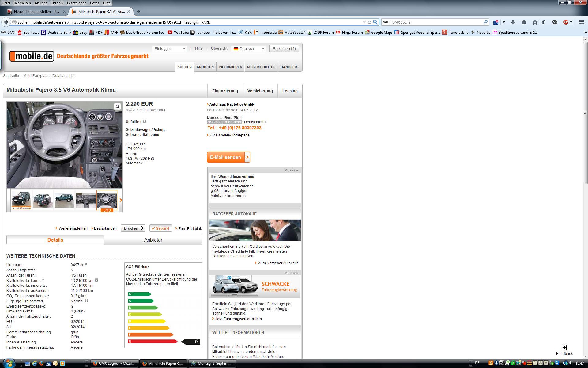Click the magnifier icon on car photo
The height and width of the screenshot is (368, 588).
(117, 107)
